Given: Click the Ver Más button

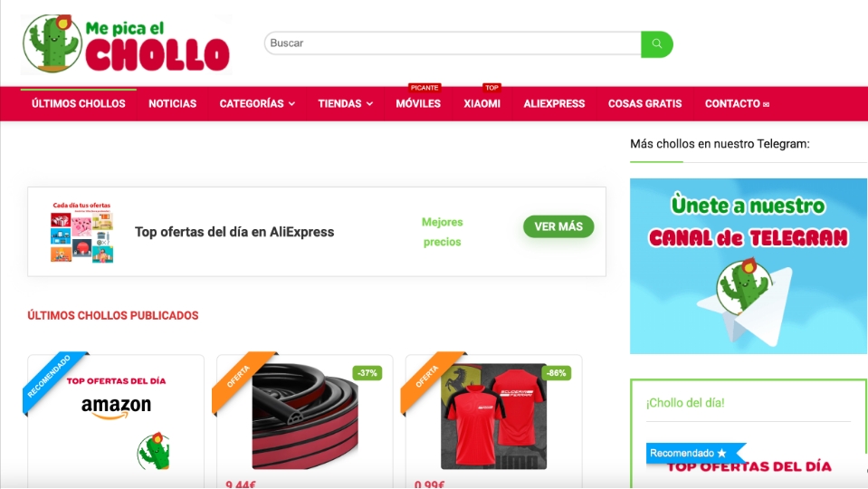Looking at the screenshot, I should click(558, 226).
